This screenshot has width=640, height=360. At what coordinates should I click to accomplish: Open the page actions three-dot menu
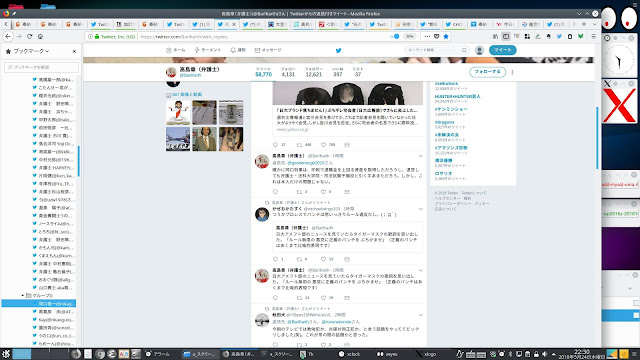[x=427, y=36]
